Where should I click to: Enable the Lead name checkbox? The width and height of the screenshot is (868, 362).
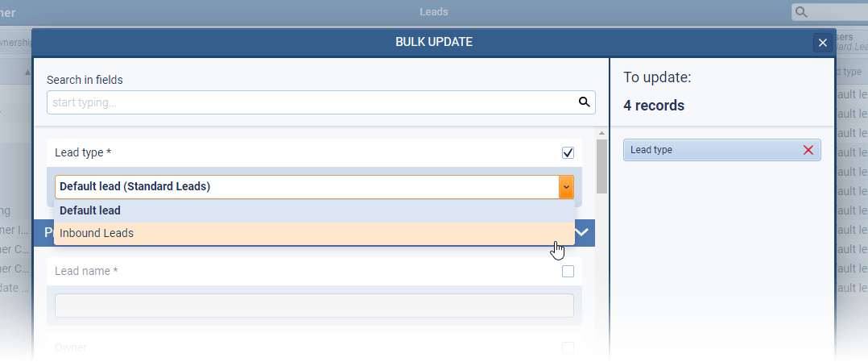coord(568,272)
